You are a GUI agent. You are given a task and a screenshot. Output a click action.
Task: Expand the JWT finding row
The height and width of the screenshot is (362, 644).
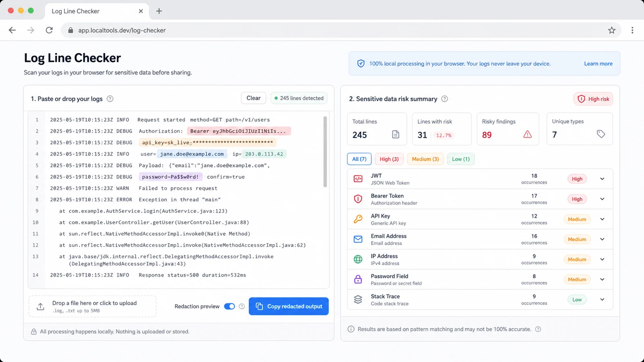[603, 179]
